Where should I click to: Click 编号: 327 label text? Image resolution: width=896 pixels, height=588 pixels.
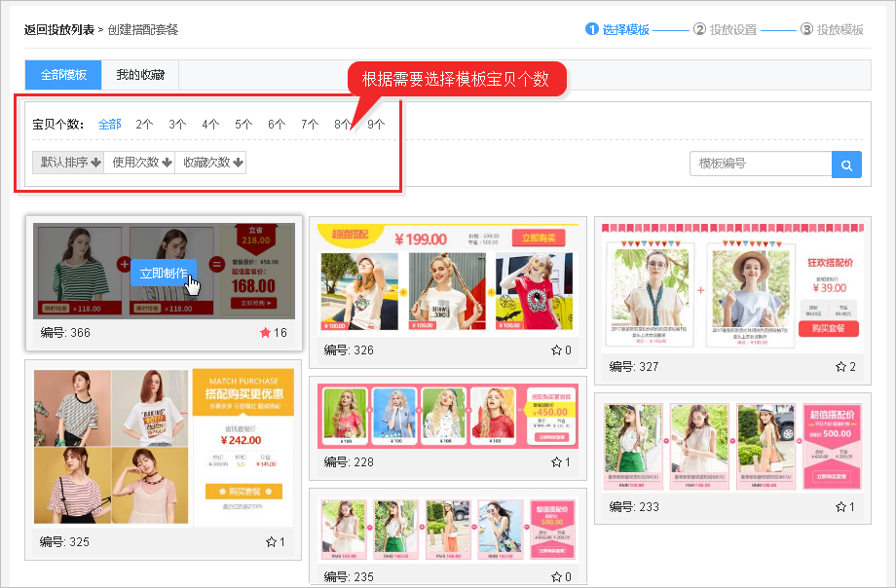[x=634, y=366]
